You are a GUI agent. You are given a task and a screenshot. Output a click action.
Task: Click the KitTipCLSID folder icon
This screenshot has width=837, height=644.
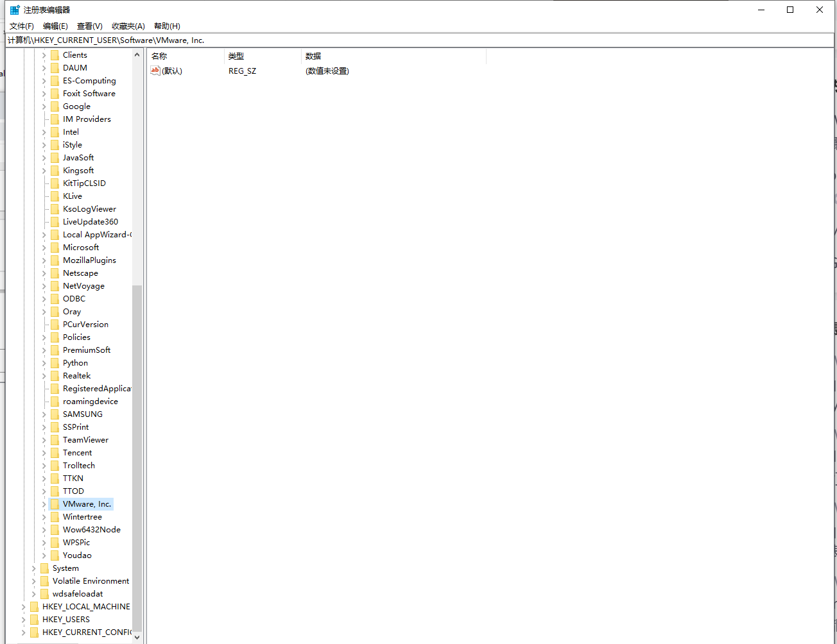(x=55, y=183)
